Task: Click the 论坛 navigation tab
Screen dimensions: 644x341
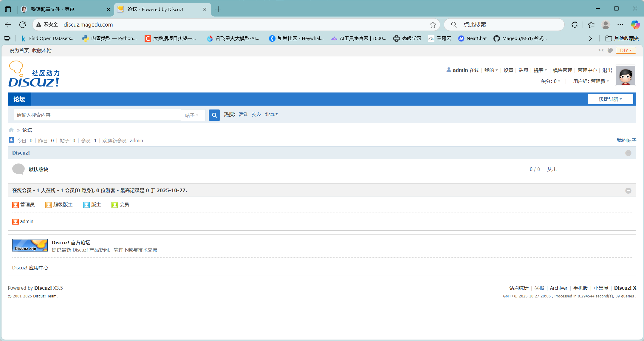Action: (x=19, y=99)
